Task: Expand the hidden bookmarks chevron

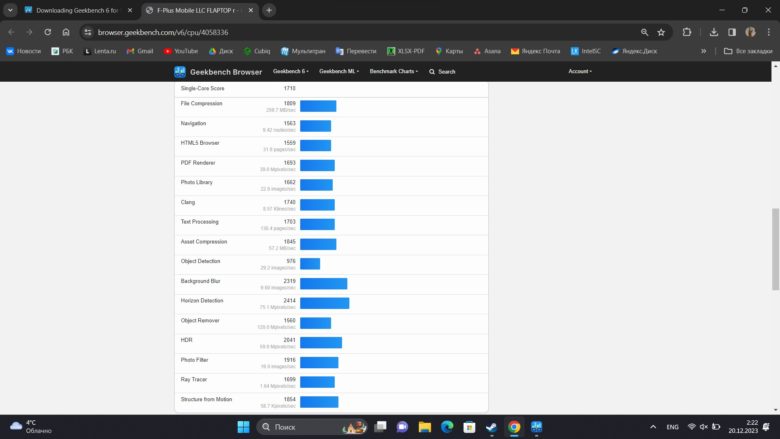Action: [703, 51]
